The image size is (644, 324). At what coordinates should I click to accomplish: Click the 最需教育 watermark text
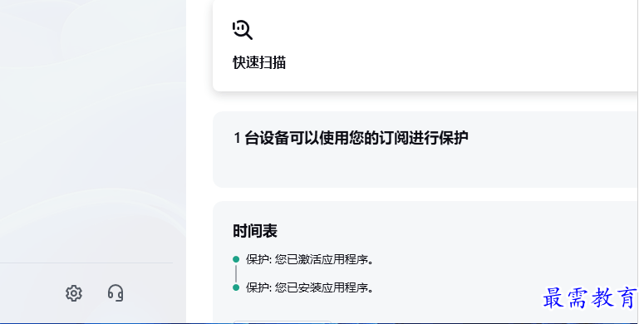tap(590, 297)
